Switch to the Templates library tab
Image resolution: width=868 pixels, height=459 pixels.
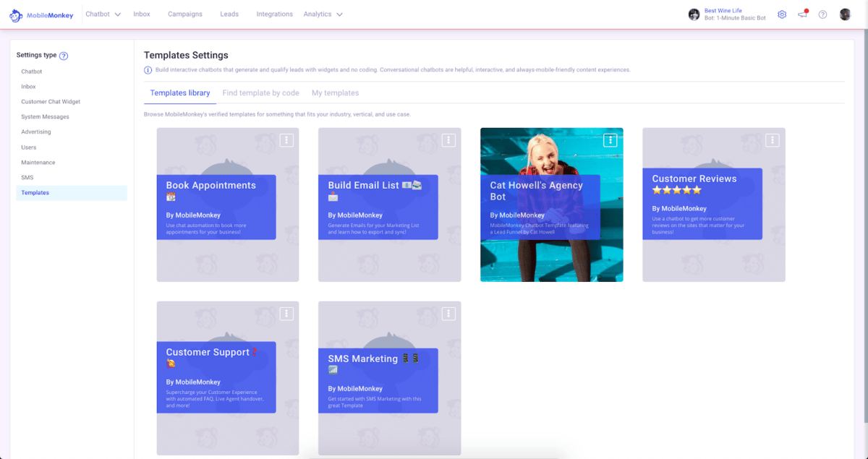(180, 93)
